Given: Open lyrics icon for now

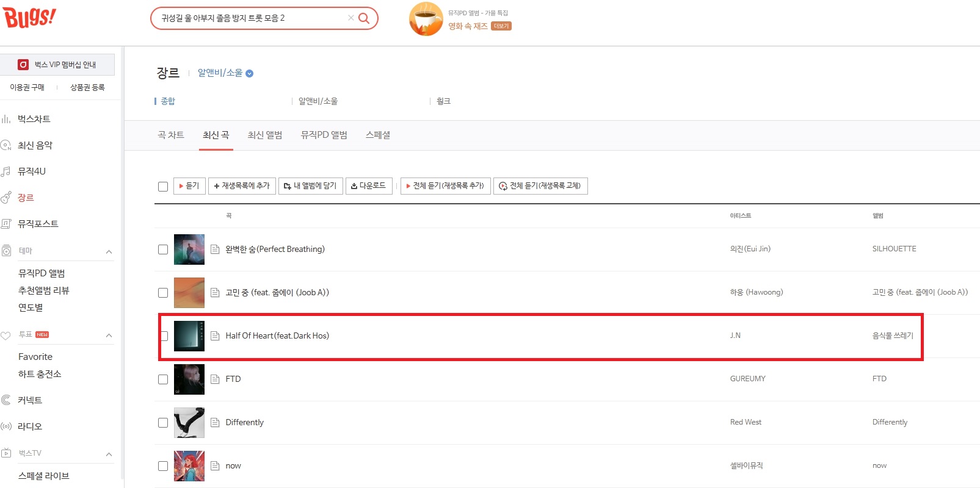Looking at the screenshot, I should [215, 466].
